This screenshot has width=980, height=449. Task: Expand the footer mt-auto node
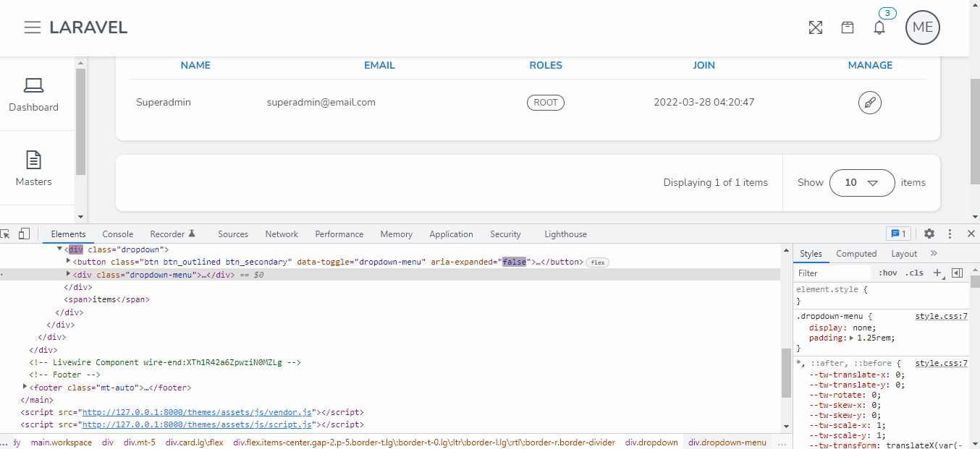pyautogui.click(x=25, y=387)
